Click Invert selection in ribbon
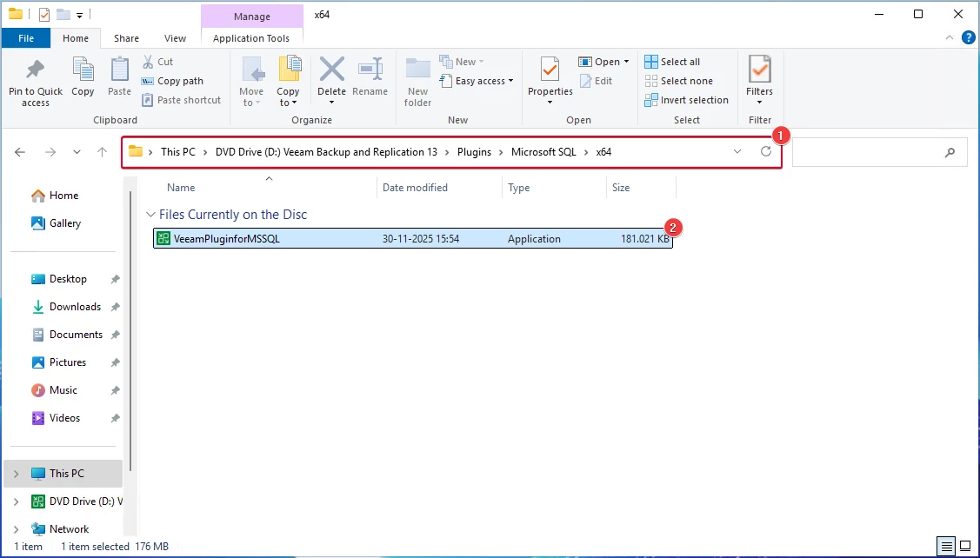The height and width of the screenshot is (558, 980). [686, 100]
